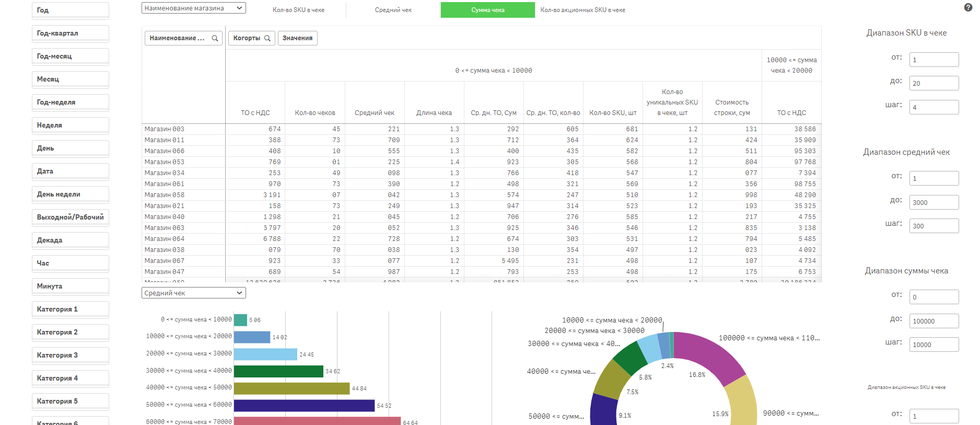Open the Год filter pane
The height and width of the screenshot is (425, 980).
pyautogui.click(x=71, y=10)
